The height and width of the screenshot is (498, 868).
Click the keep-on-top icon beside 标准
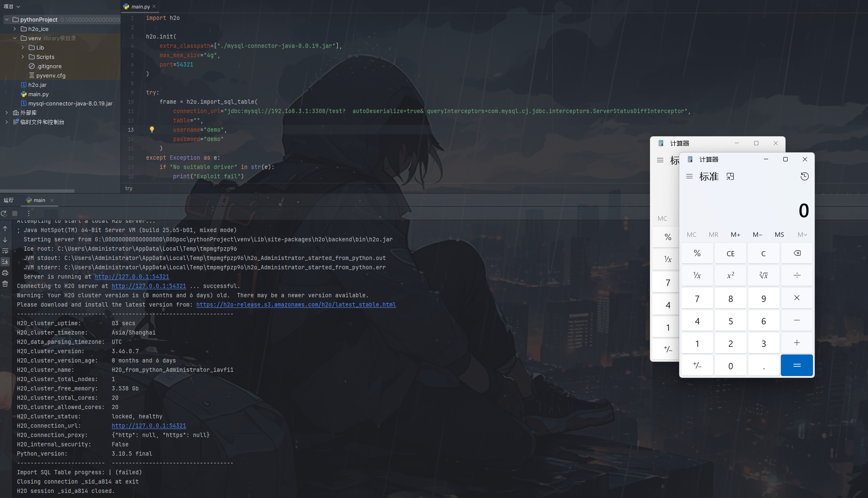pos(730,177)
